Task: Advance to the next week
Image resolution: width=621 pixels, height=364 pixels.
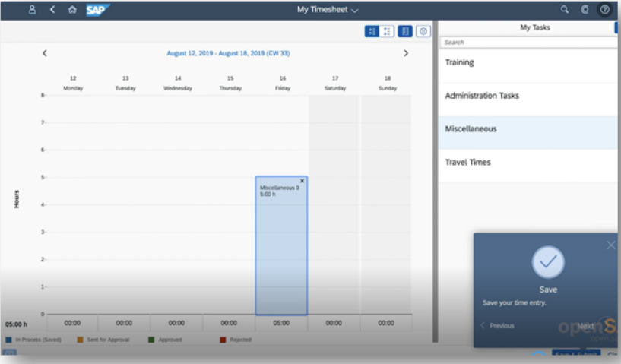Action: point(406,53)
